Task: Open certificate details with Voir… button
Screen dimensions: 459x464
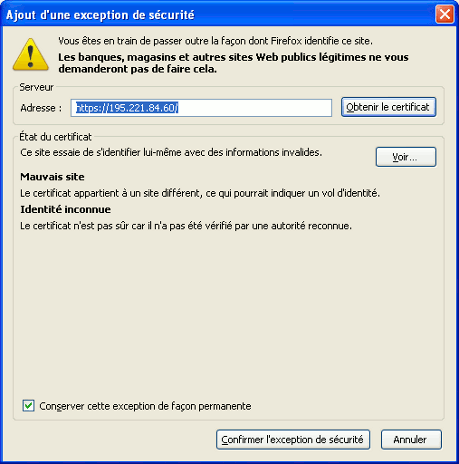Action: coord(406,157)
